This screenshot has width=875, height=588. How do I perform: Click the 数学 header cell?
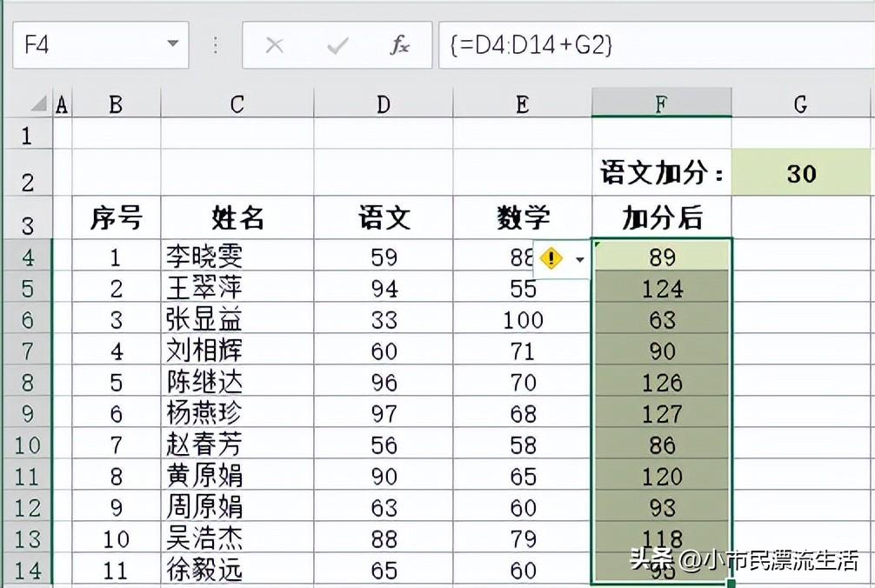pyautogui.click(x=523, y=217)
